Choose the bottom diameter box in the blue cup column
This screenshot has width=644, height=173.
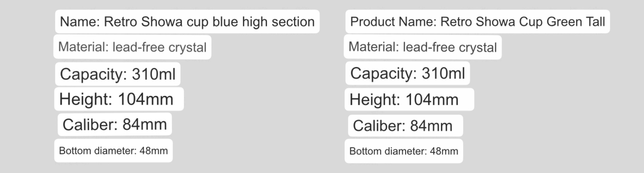113,151
